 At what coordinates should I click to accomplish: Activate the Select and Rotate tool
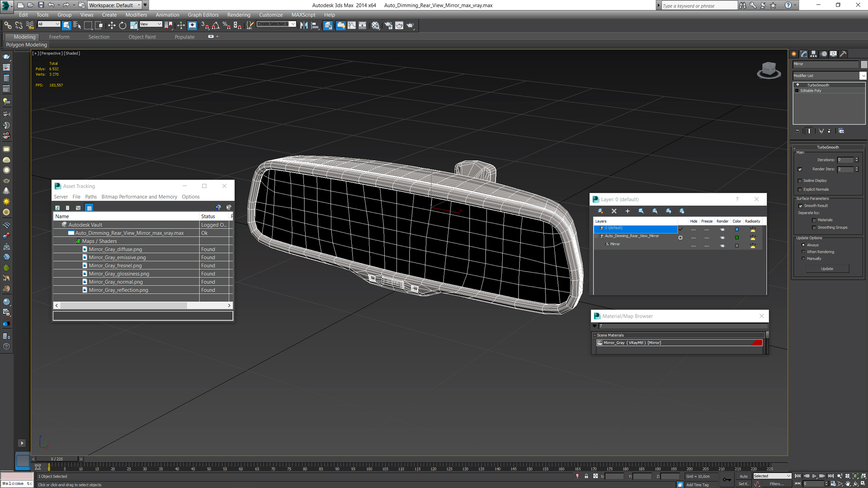(123, 26)
